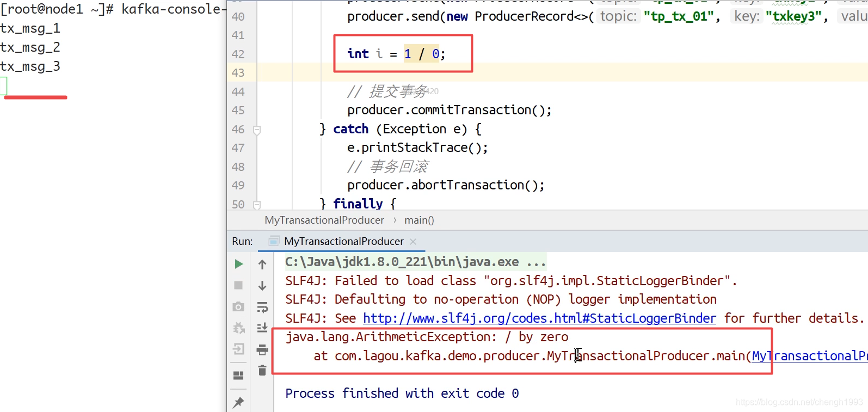Select tx_msg_1 line in terminal
The height and width of the screenshot is (412, 868).
tap(30, 28)
